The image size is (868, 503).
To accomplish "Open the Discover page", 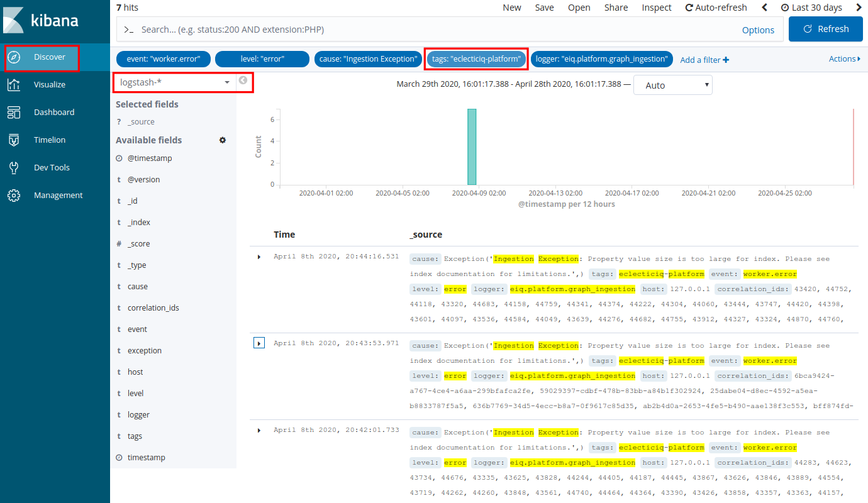I will (x=42, y=58).
